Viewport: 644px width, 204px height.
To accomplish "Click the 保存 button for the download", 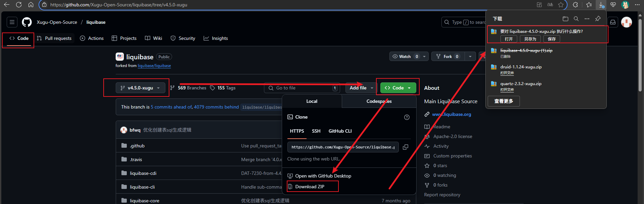I will point(551,39).
